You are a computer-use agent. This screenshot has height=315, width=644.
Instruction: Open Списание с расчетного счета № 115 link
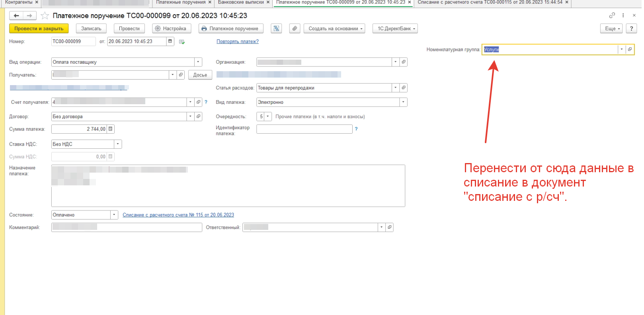tap(178, 215)
